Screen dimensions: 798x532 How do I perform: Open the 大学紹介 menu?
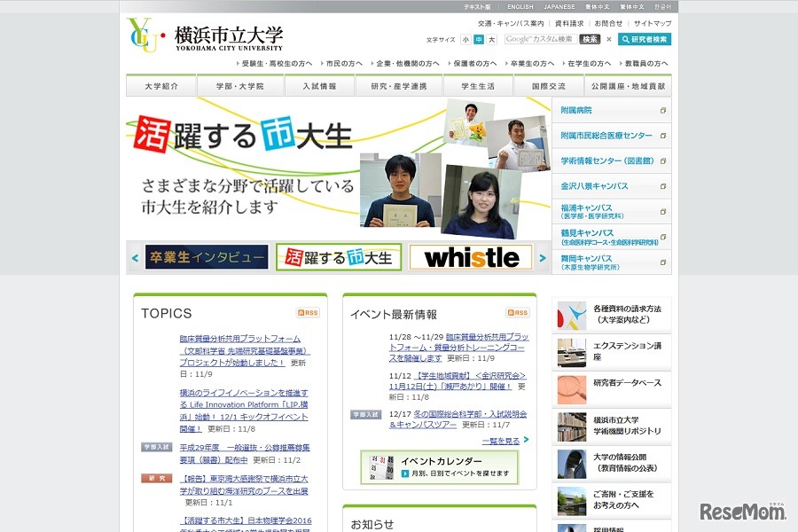click(x=161, y=86)
